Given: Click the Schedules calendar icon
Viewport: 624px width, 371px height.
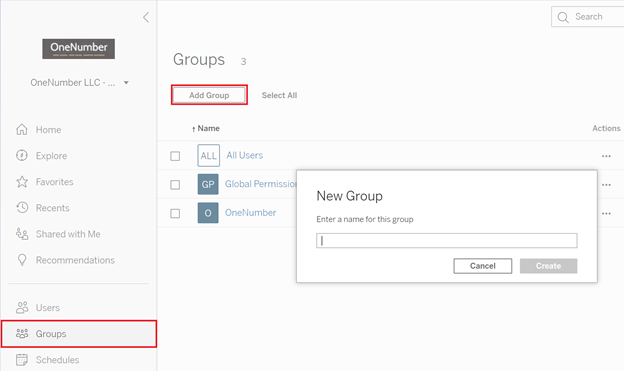Looking at the screenshot, I should [22, 359].
